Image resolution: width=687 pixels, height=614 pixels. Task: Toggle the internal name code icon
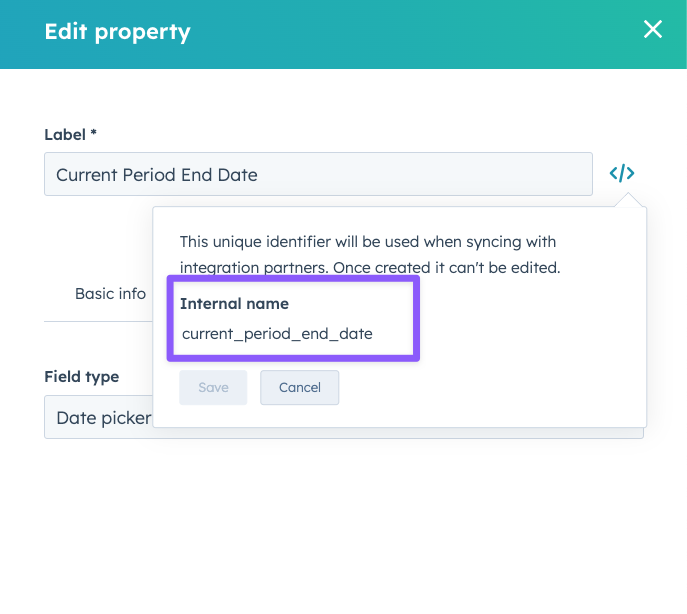(622, 174)
